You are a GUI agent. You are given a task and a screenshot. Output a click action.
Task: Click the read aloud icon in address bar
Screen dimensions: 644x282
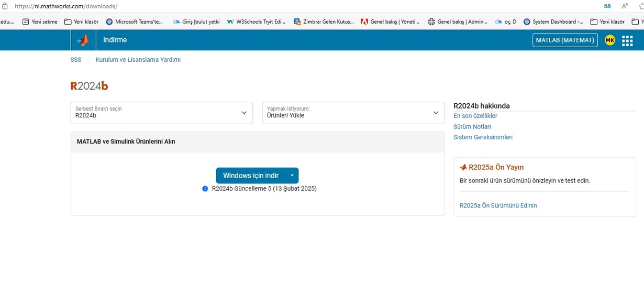(625, 6)
